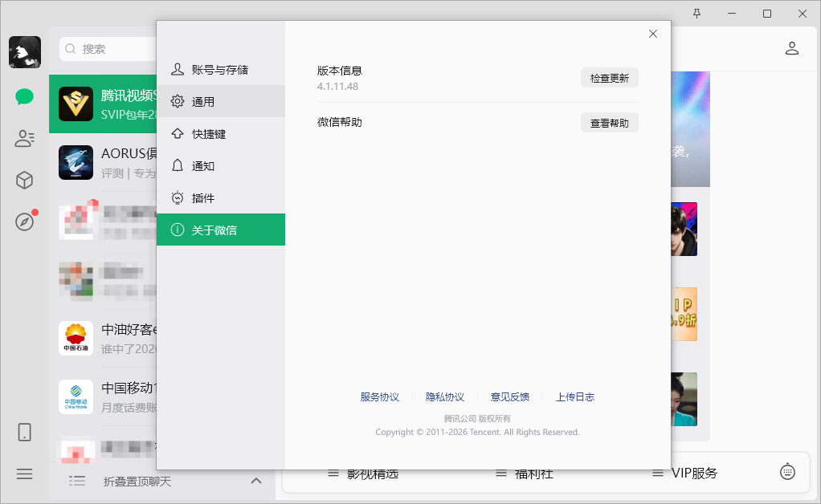Open the AORUS chat entry

103,163
